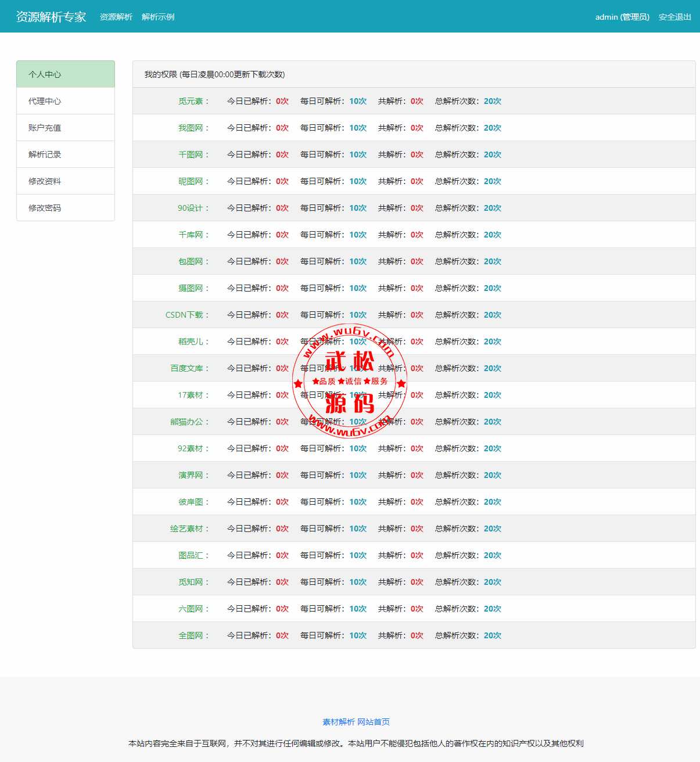The image size is (700, 762).
Task: Select the 绘艺素材 site label
Action: tap(189, 529)
